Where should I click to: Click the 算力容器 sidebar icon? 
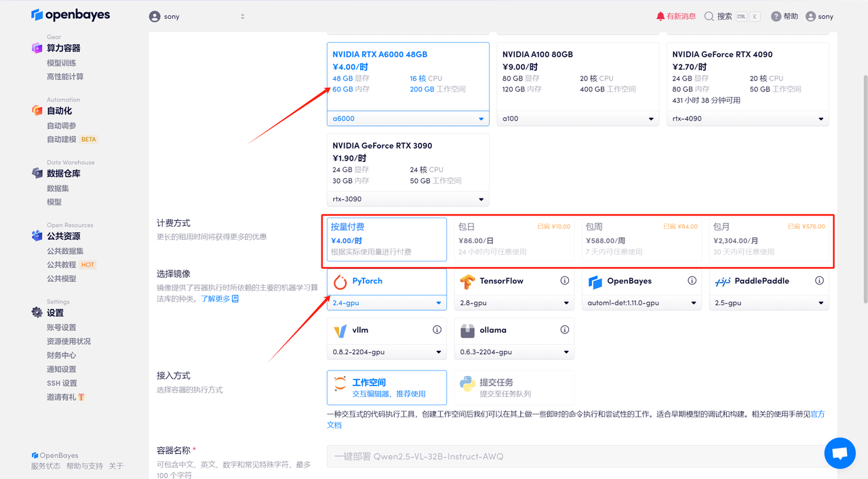37,48
